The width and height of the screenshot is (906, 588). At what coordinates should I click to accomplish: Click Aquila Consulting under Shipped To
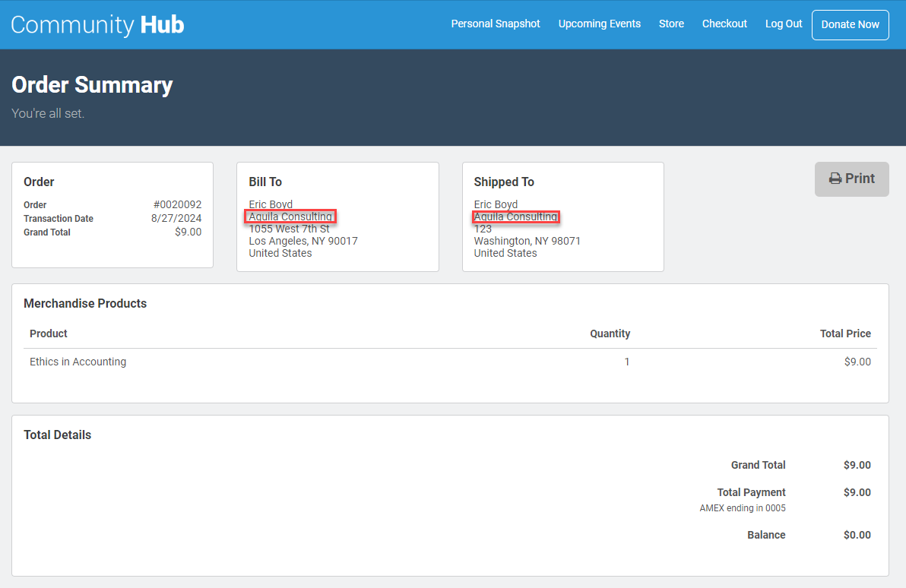pos(515,217)
